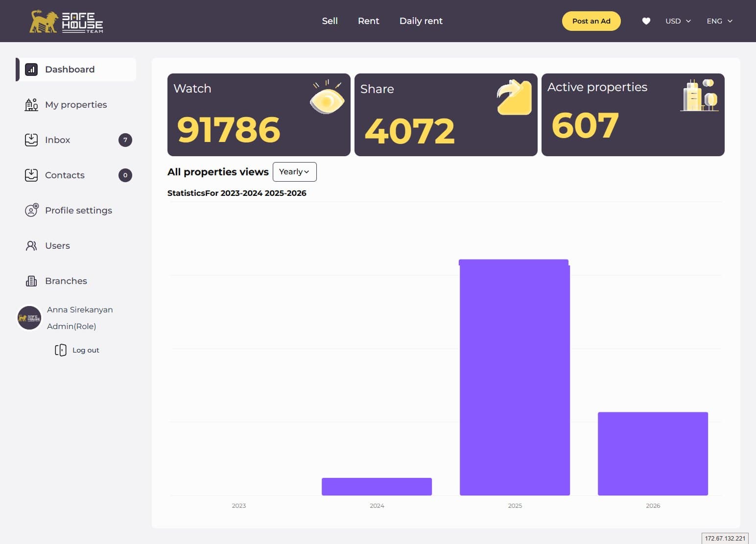
Task: Select Dashboard in the sidebar
Action: [x=76, y=70]
